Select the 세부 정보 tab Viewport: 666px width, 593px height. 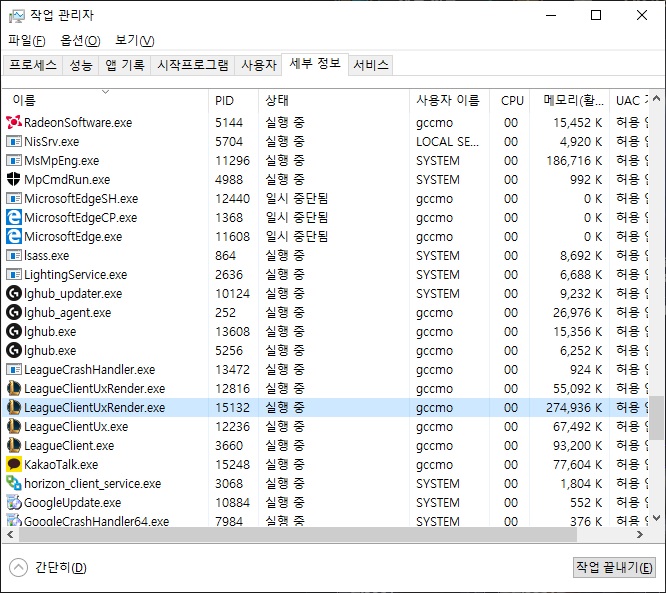pyautogui.click(x=315, y=64)
